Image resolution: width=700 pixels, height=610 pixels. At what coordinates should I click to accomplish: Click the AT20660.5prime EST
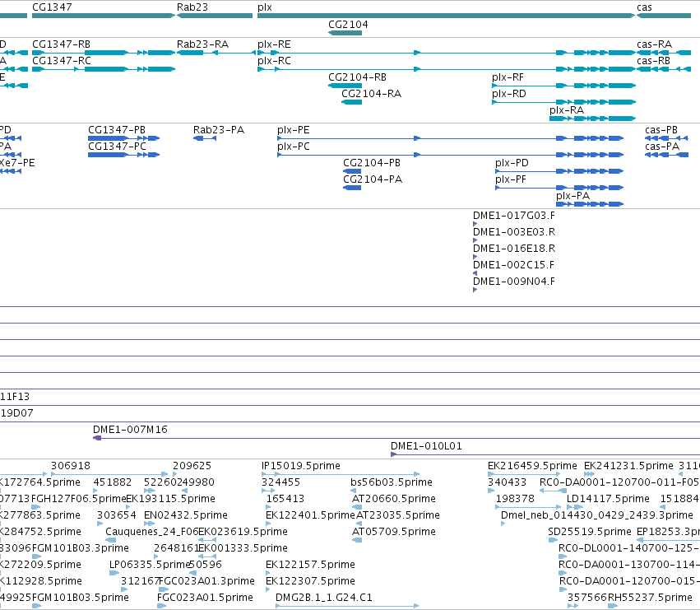[357, 507]
